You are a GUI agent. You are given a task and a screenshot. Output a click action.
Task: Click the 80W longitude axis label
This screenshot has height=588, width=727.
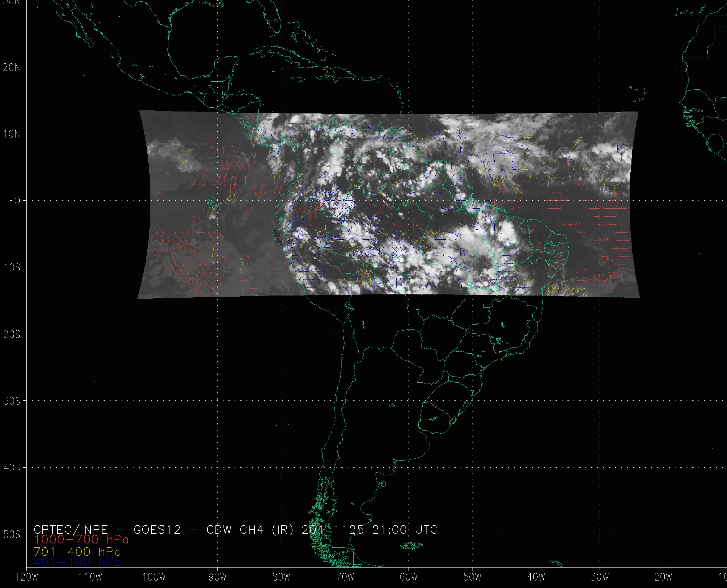(281, 577)
